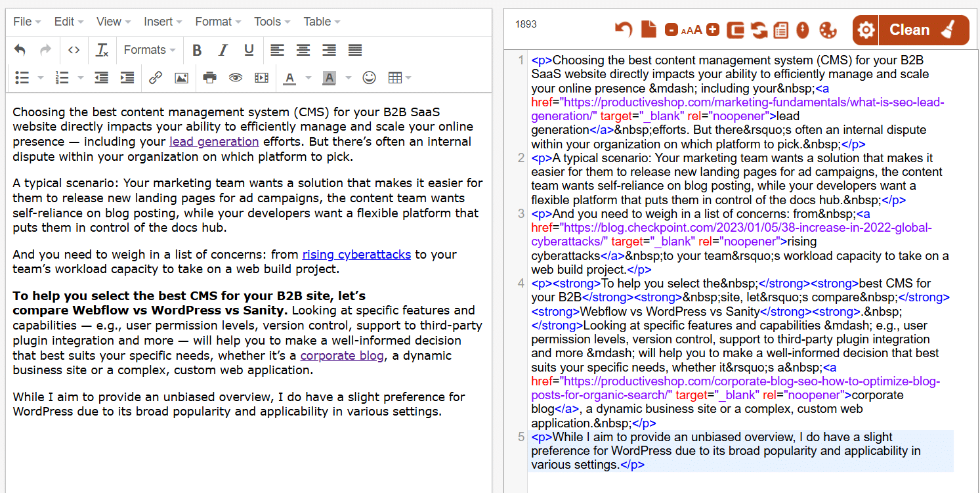Screen dimensions: 980x493
Task: Insert a bullet list
Action: tap(22, 78)
